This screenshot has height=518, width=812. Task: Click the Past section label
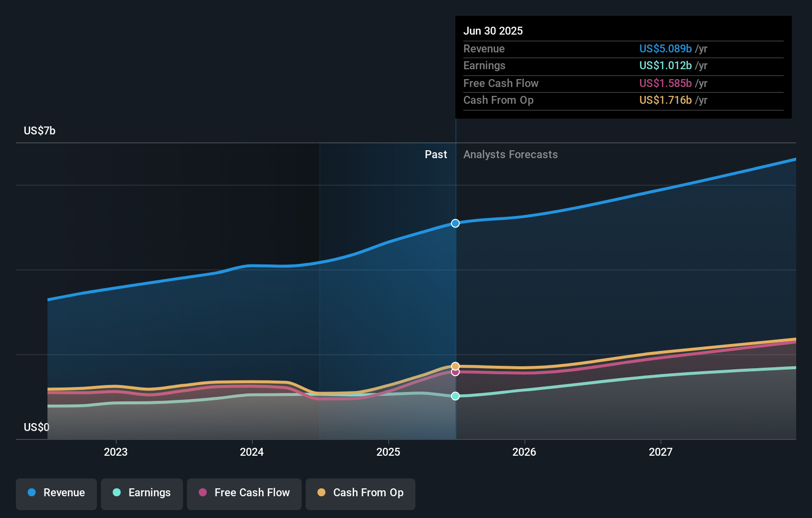pos(436,155)
